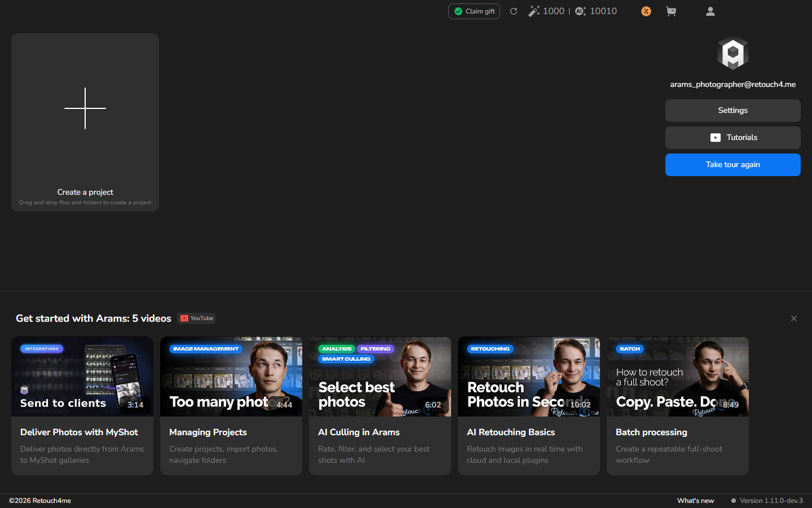
Task: Click the Deliver Photos with MyShot title
Action: click(79, 432)
